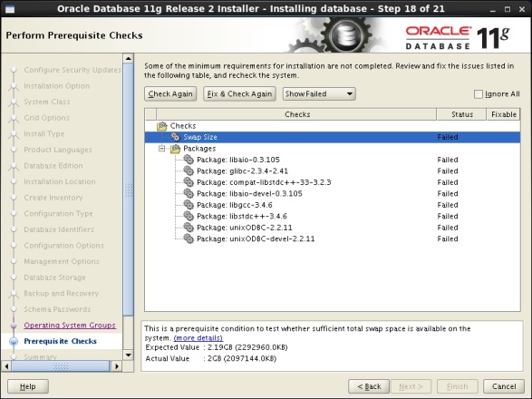Click the Check Again button
This screenshot has height=399, width=532.
click(170, 94)
